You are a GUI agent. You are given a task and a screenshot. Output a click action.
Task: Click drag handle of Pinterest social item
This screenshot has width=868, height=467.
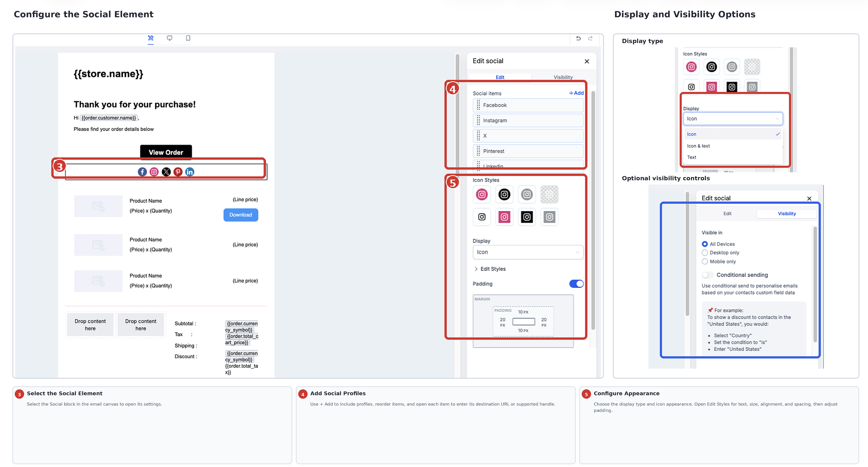pyautogui.click(x=478, y=151)
